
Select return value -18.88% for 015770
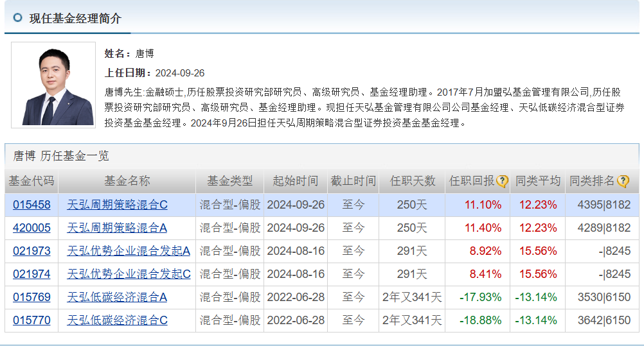[480, 320]
